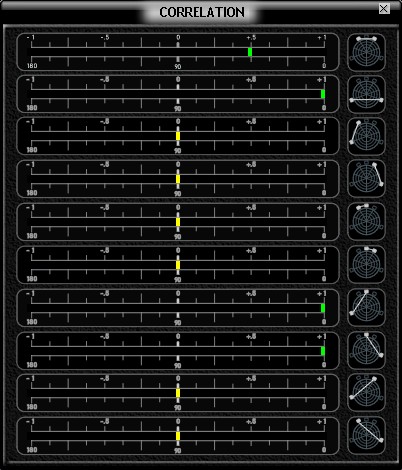Select the front left-right speaker pair icon

[x=366, y=52]
